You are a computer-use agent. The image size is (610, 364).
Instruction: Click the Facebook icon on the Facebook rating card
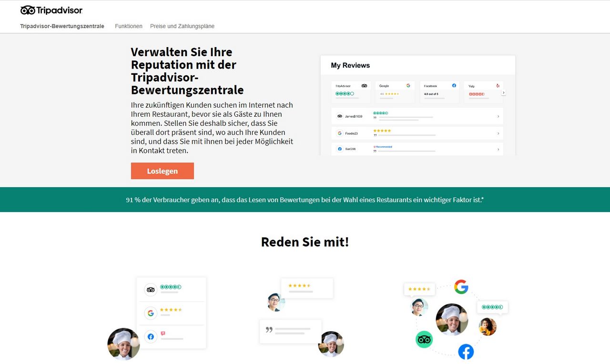(x=454, y=86)
